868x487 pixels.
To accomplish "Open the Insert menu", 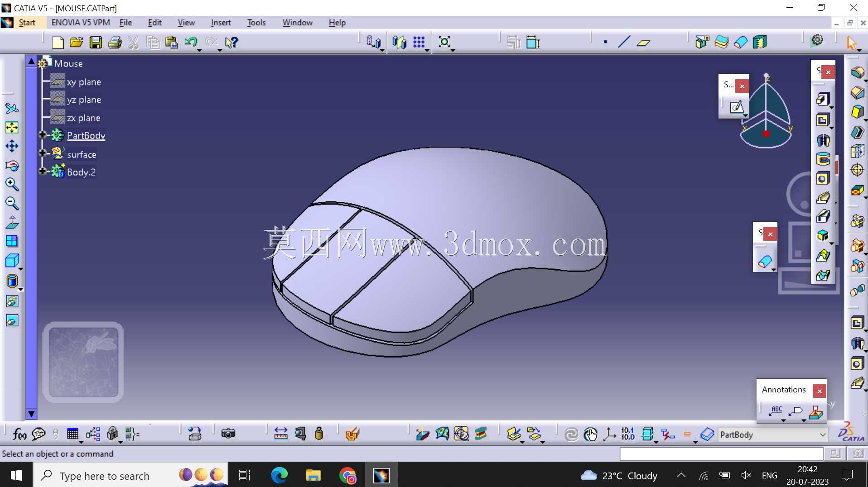I will tap(221, 23).
